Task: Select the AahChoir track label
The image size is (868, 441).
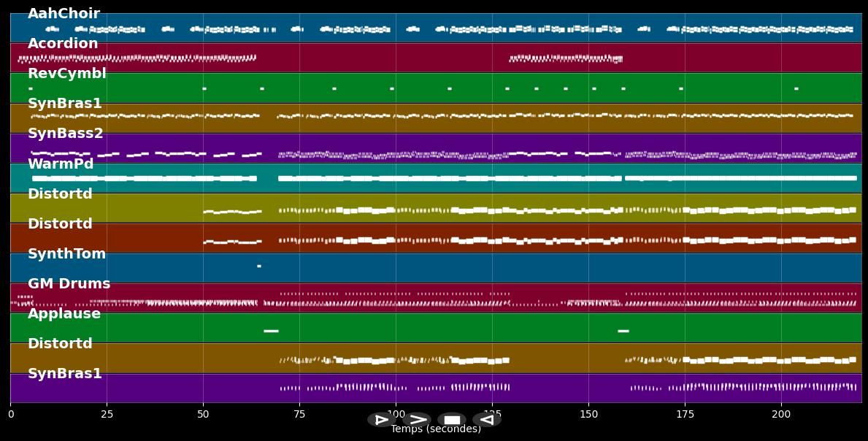Action: click(x=64, y=14)
